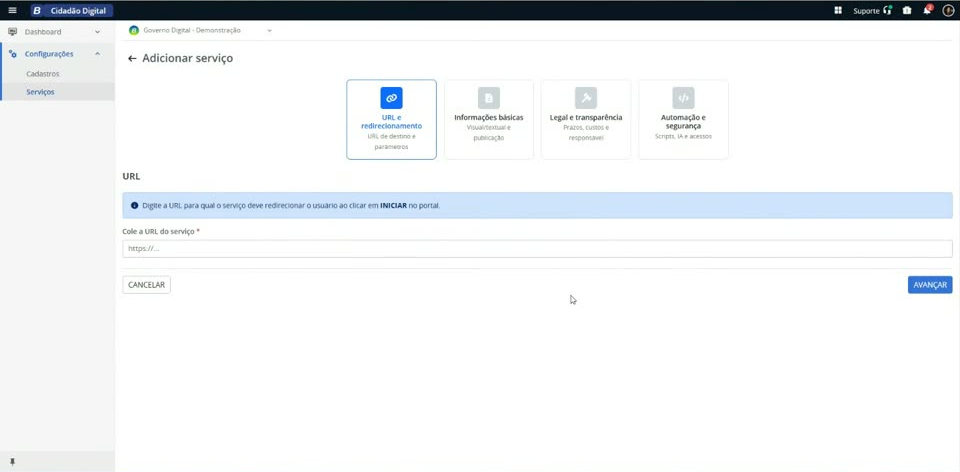Viewport: 960px width, 472px height.
Task: Click the info icon in the blue banner
Action: click(134, 206)
